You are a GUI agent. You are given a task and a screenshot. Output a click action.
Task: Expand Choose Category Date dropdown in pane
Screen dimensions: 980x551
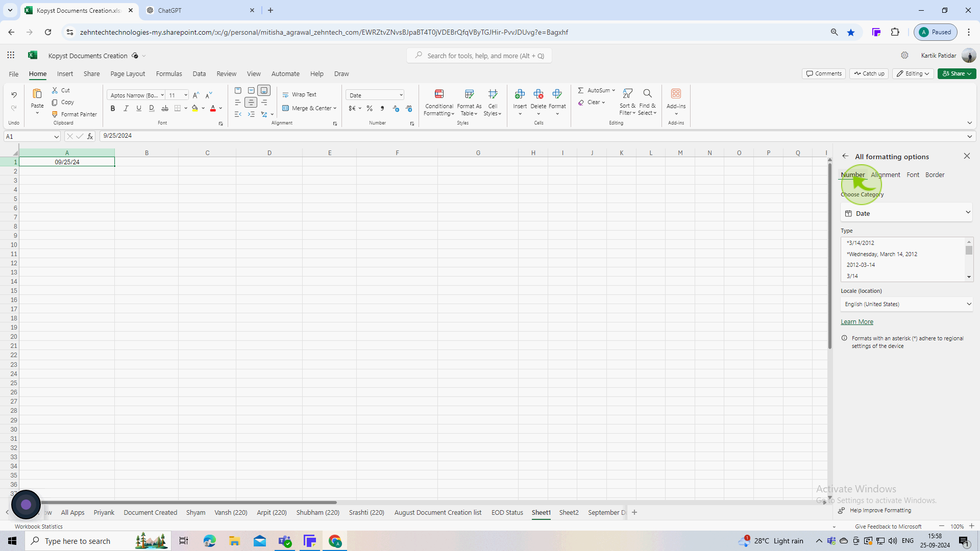pyautogui.click(x=906, y=213)
